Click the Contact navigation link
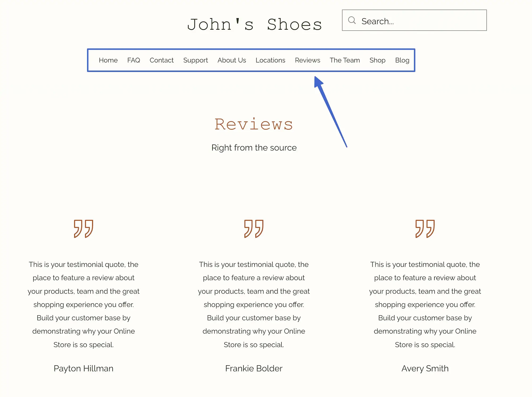Screen dimensions: 532x397 (x=161, y=60)
